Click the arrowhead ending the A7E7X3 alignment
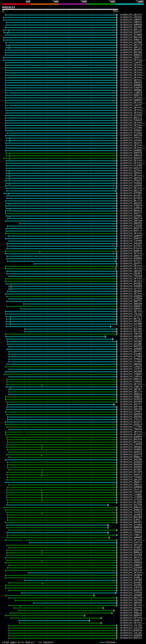The height and width of the screenshot is (644, 146). (113, 339)
